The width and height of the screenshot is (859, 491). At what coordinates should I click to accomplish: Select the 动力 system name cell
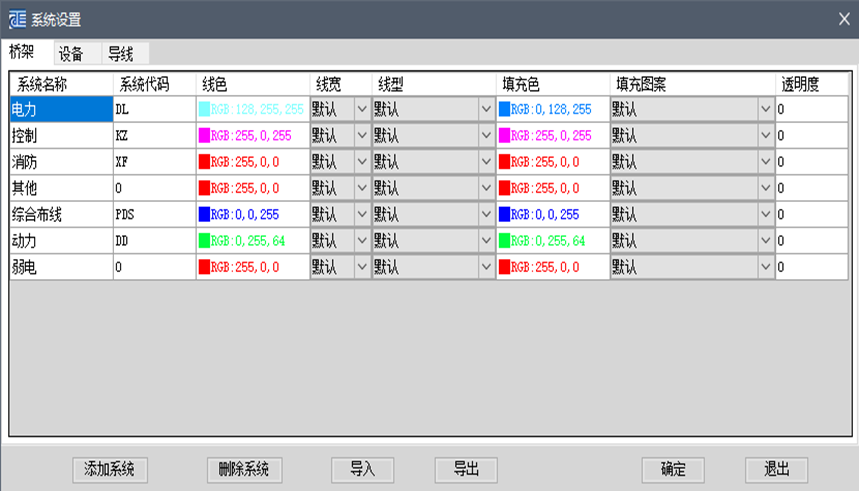pyautogui.click(x=61, y=241)
